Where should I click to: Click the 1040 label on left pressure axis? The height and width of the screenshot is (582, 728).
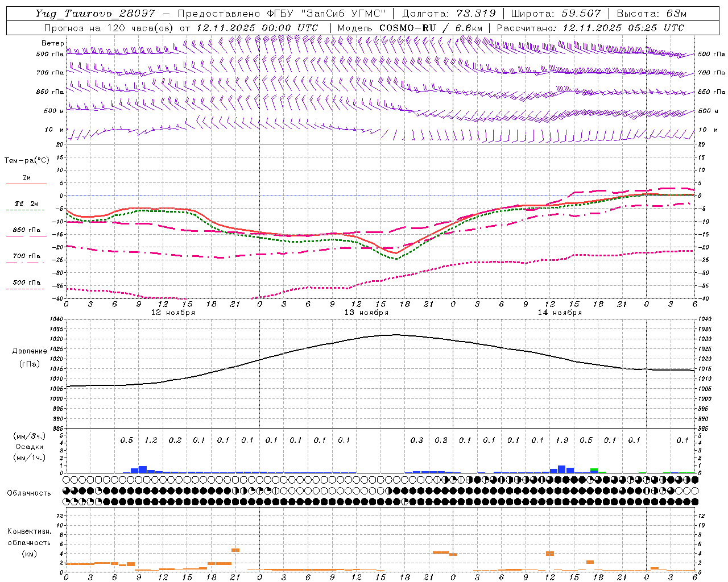[57, 319]
